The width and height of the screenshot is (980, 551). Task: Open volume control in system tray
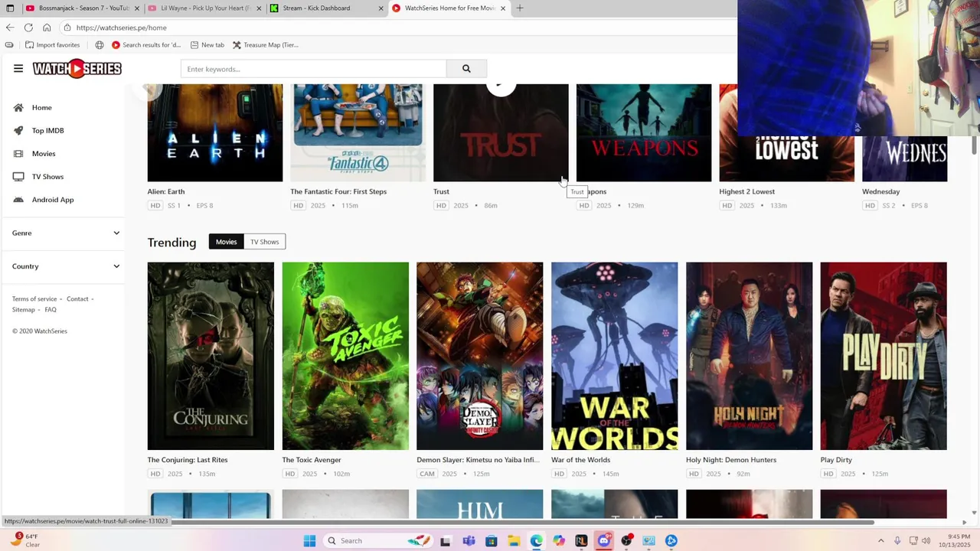coord(927,541)
